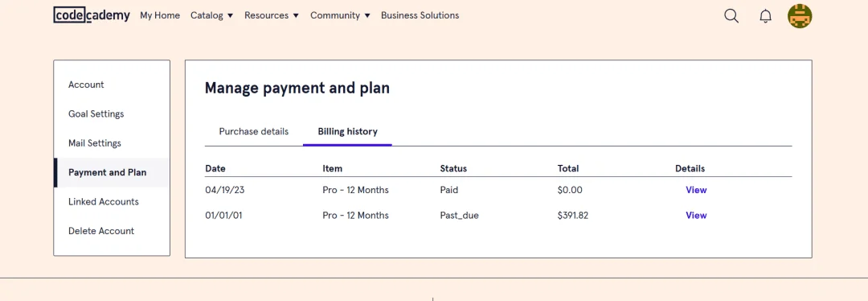The width and height of the screenshot is (868, 301).
Task: Click the Date column header
Action: 215,168
